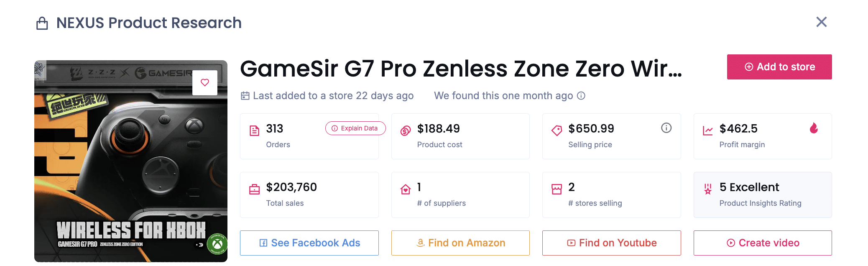Click the flame icon on Profit margin card
This screenshot has height=266, width=868.
pyautogui.click(x=814, y=128)
